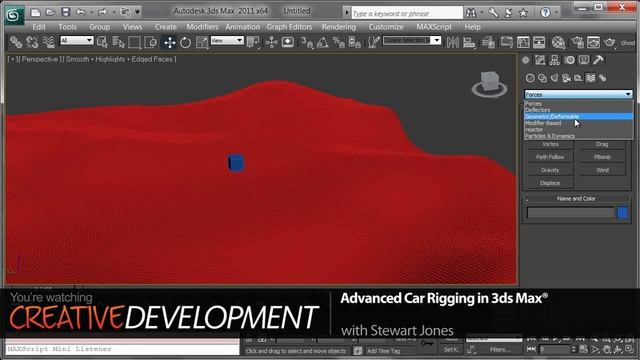Screen dimensions: 640x360
Task: Click the Vortex space warp button
Action: tap(550, 144)
